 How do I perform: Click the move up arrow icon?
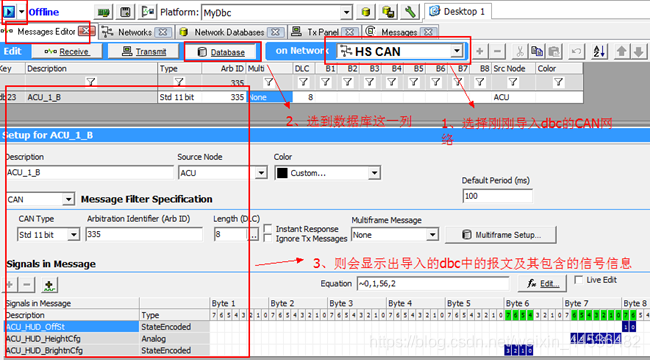pos(621,51)
